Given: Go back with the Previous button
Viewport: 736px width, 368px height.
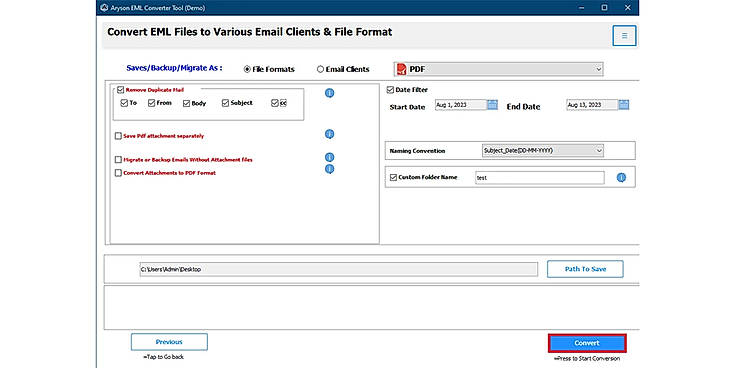Looking at the screenshot, I should point(169,342).
